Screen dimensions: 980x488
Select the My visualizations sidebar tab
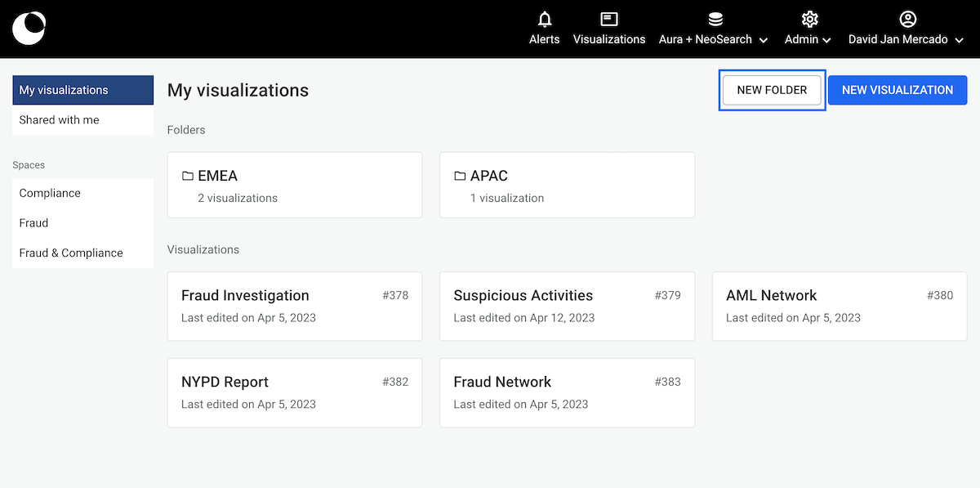[82, 90]
